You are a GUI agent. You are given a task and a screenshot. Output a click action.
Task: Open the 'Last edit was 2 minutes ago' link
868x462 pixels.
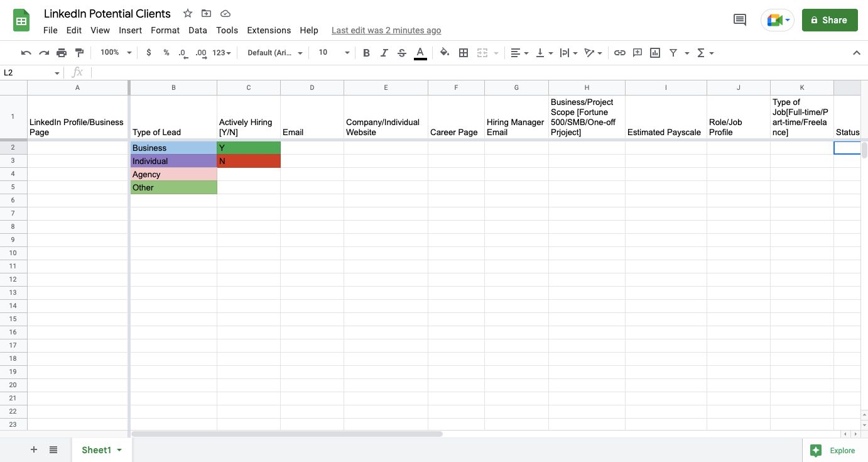[386, 30]
